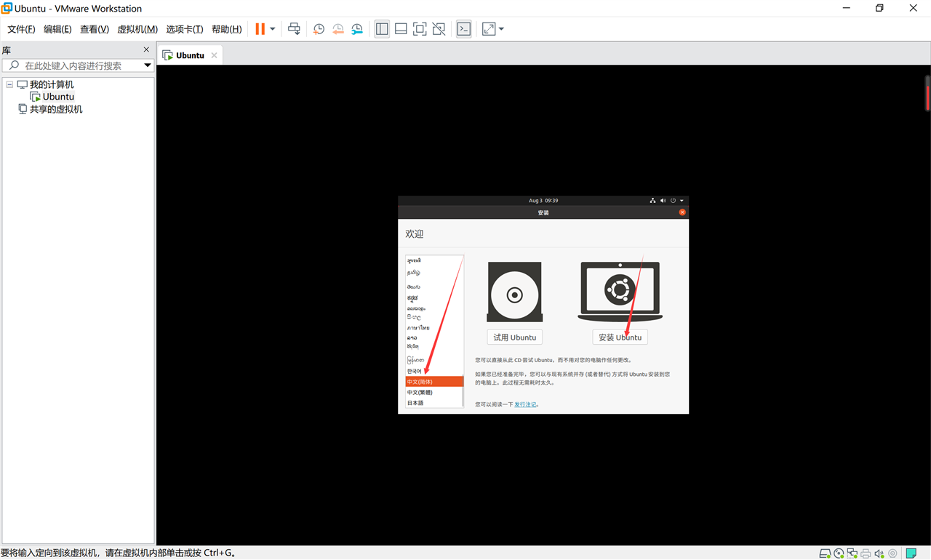
Task: Open the 编辑(E) menu
Action: pos(57,29)
